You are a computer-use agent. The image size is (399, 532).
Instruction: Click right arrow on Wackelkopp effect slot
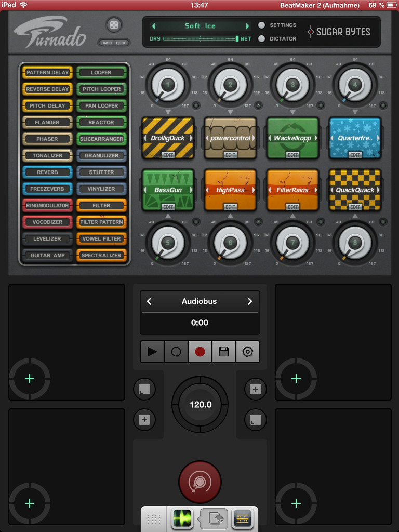click(316, 138)
